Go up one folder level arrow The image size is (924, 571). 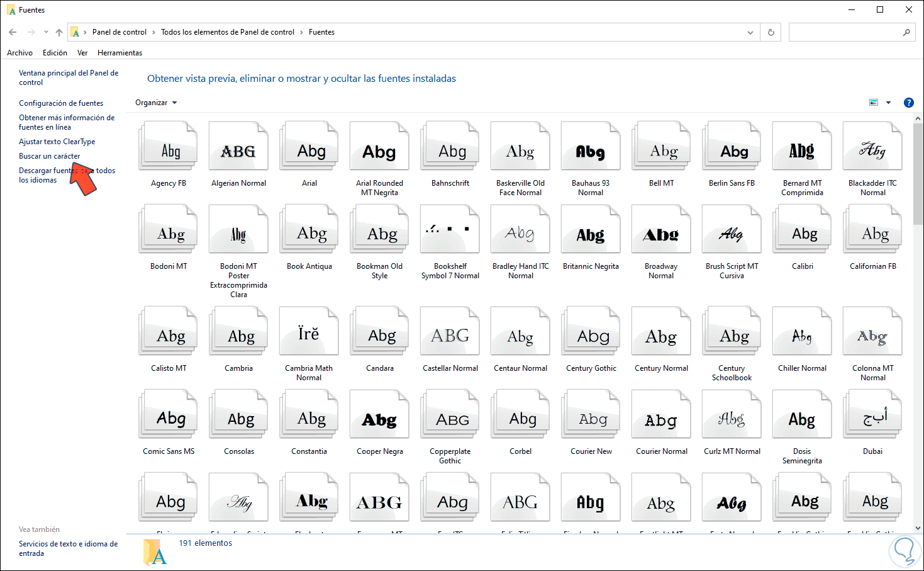coord(59,32)
